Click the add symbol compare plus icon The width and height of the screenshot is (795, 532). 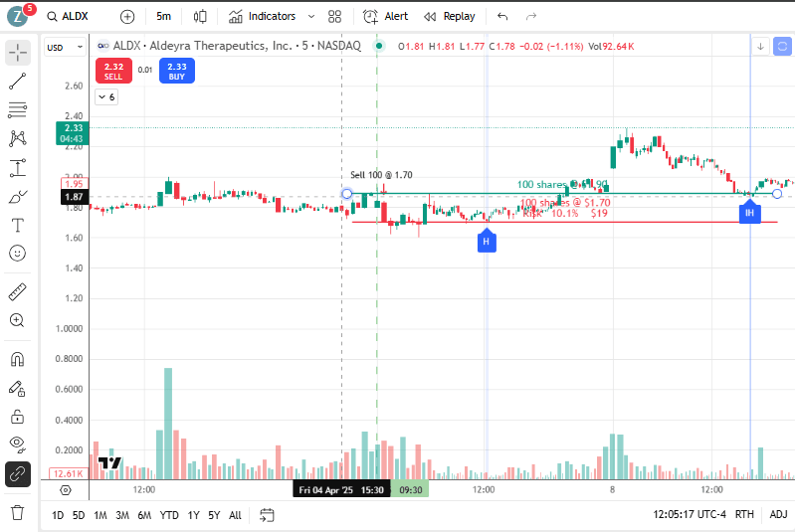pyautogui.click(x=127, y=17)
